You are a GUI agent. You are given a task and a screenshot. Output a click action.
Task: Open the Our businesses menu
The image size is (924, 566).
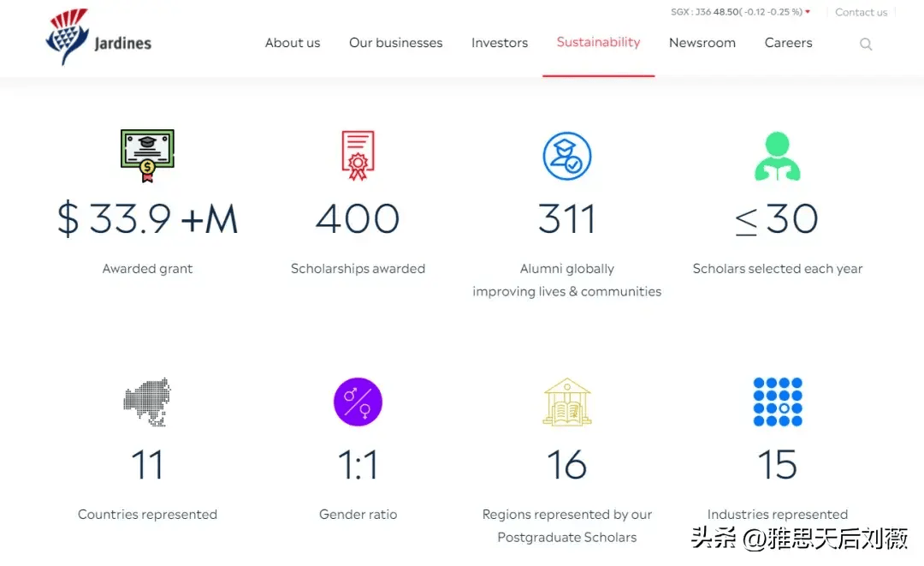[396, 43]
